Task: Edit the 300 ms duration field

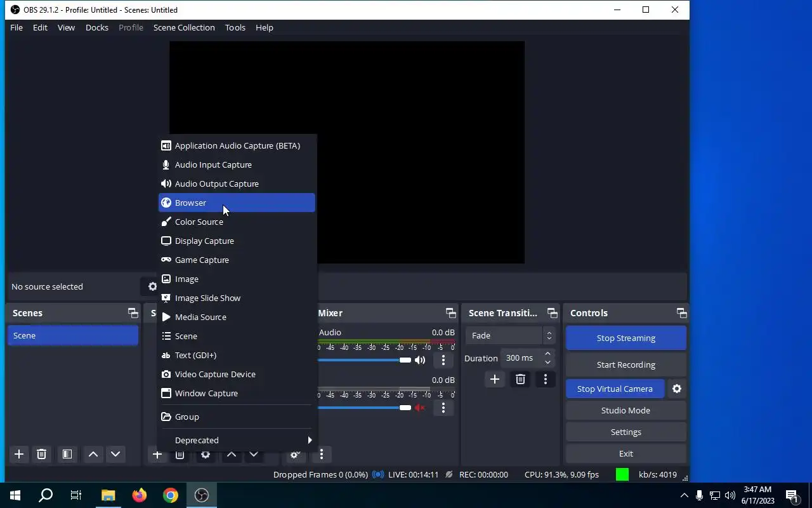Action: [x=521, y=358]
